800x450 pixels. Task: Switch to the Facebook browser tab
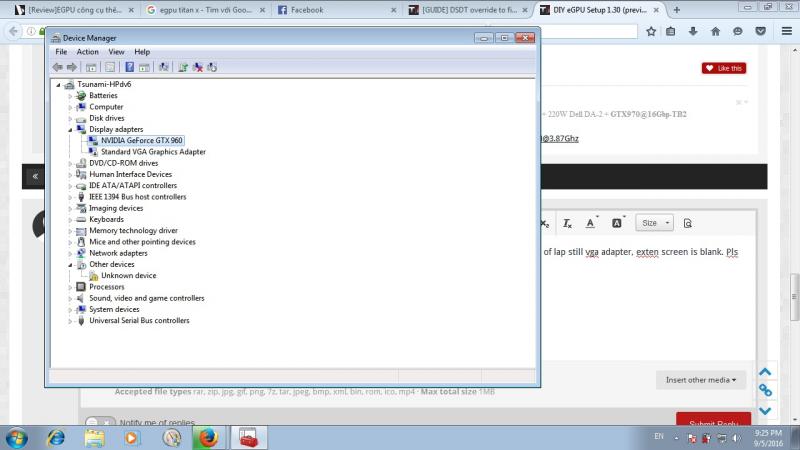coord(336,10)
